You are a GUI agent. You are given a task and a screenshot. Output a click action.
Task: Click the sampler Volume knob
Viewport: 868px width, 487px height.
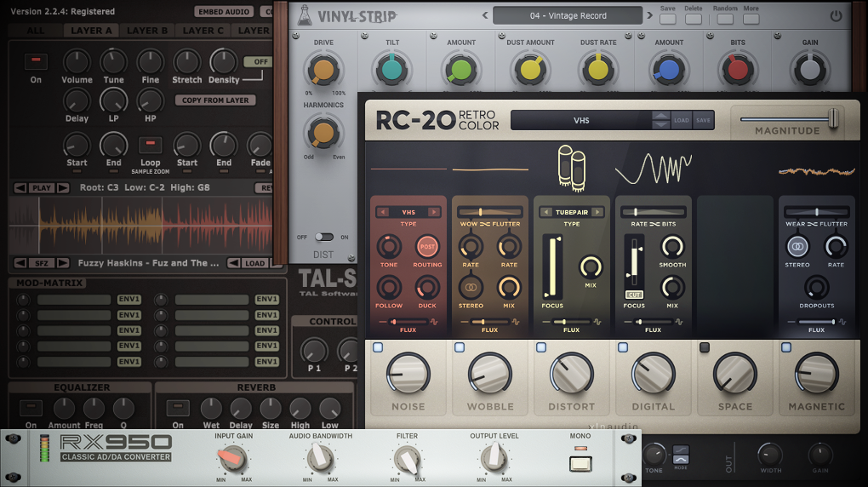click(77, 61)
